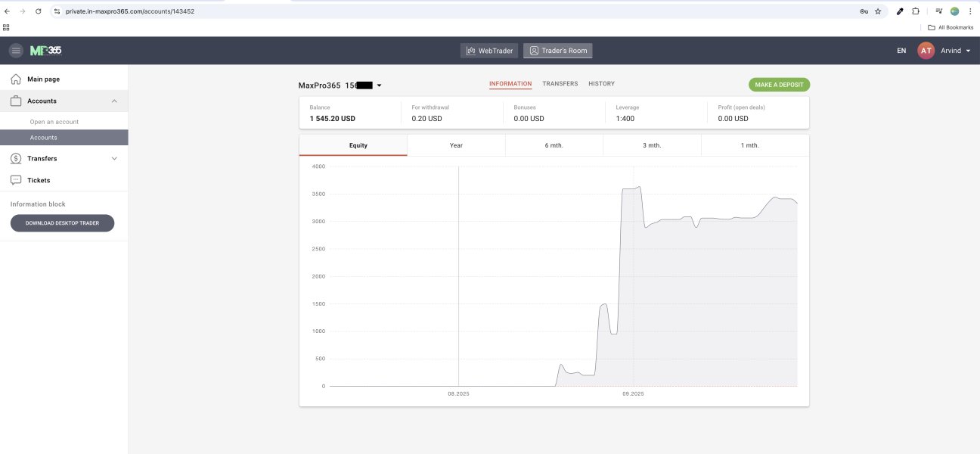The image size is (980, 454).
Task: Select the 6 mth. chart range
Action: pyautogui.click(x=554, y=145)
